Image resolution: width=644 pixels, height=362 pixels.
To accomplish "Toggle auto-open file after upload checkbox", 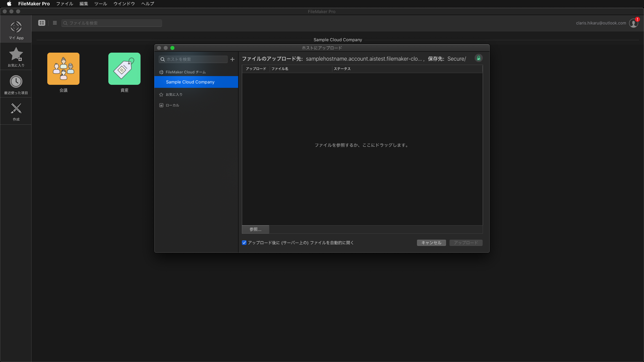I will (244, 243).
